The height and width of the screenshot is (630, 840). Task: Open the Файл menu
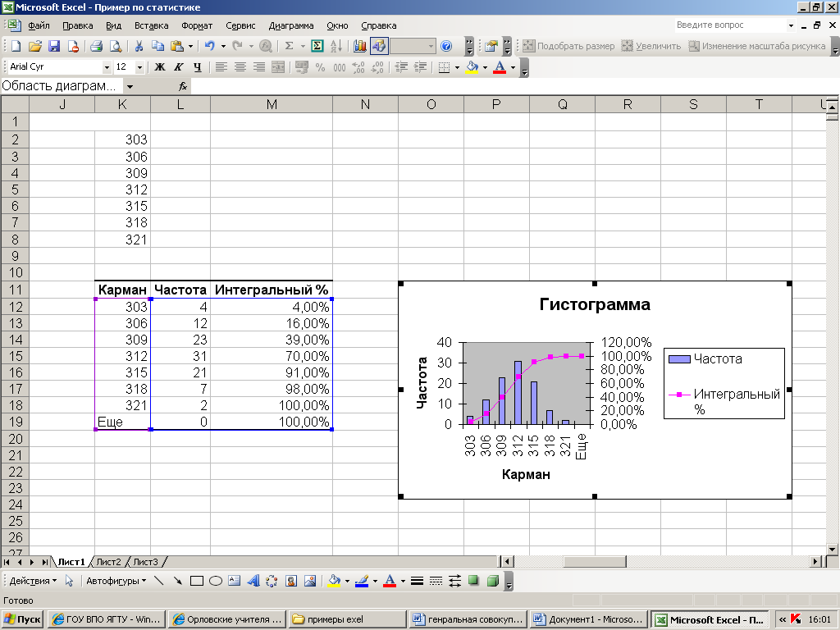point(39,25)
